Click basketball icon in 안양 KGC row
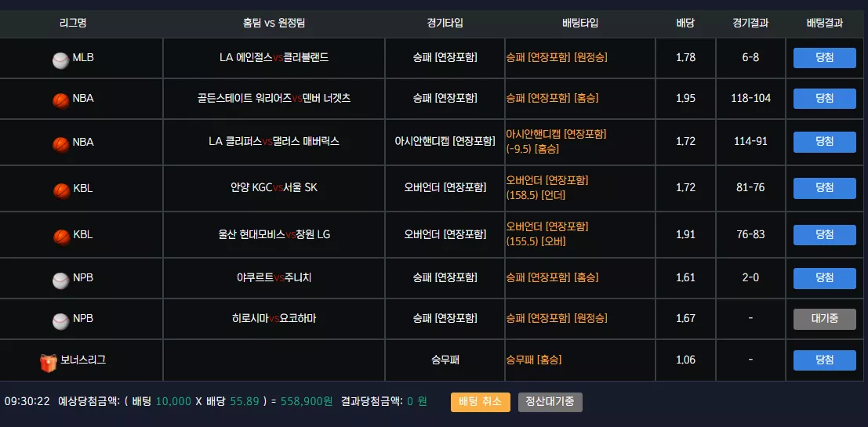The image size is (868, 427). [61, 191]
